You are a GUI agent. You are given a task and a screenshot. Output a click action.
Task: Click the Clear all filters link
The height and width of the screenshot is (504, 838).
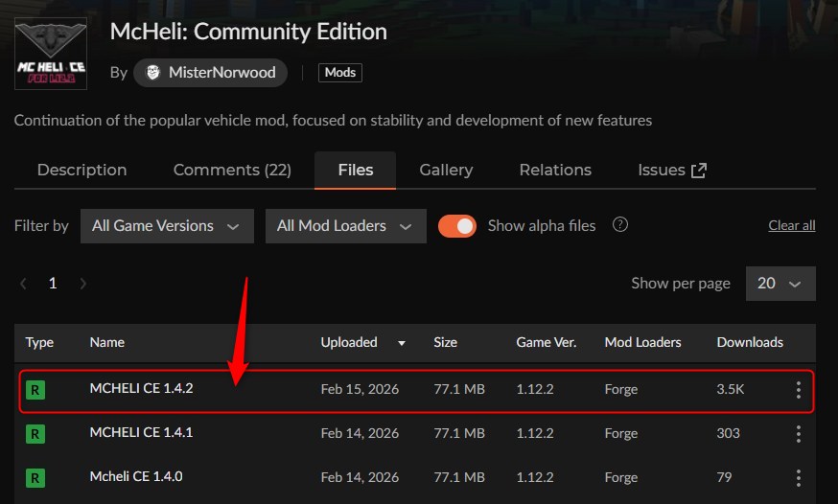coord(791,226)
